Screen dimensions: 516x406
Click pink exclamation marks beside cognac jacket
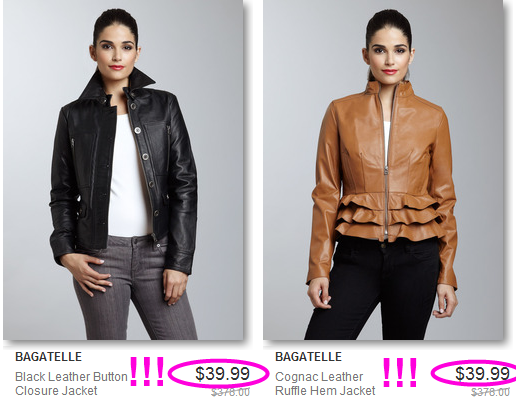pos(400,372)
